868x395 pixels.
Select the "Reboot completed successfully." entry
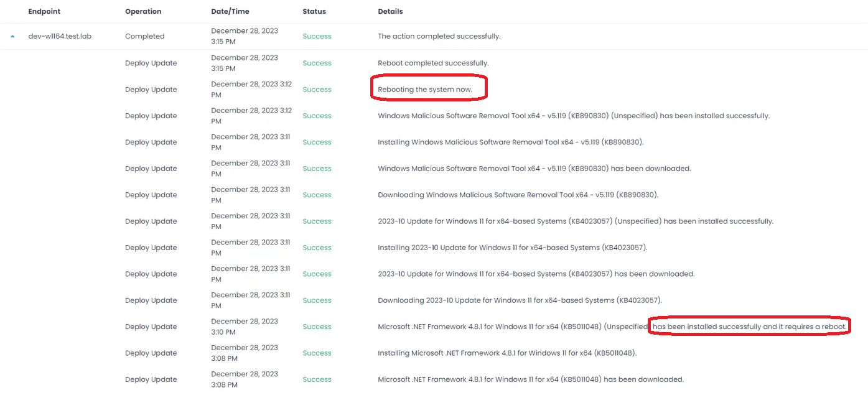point(433,63)
